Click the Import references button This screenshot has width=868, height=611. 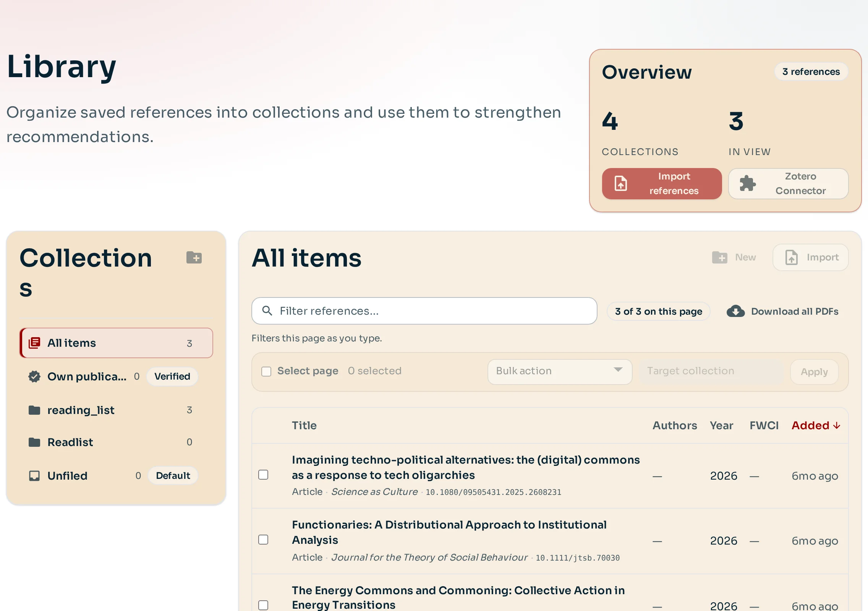coord(662,184)
